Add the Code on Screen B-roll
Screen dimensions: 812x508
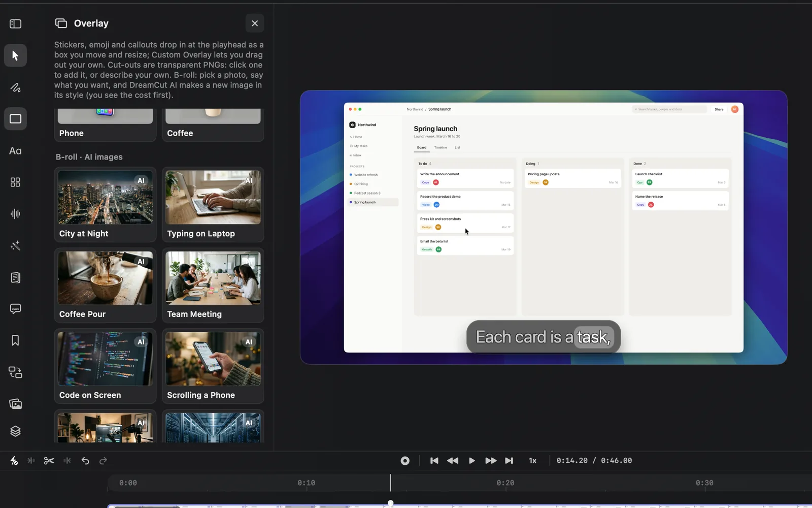[105, 366]
